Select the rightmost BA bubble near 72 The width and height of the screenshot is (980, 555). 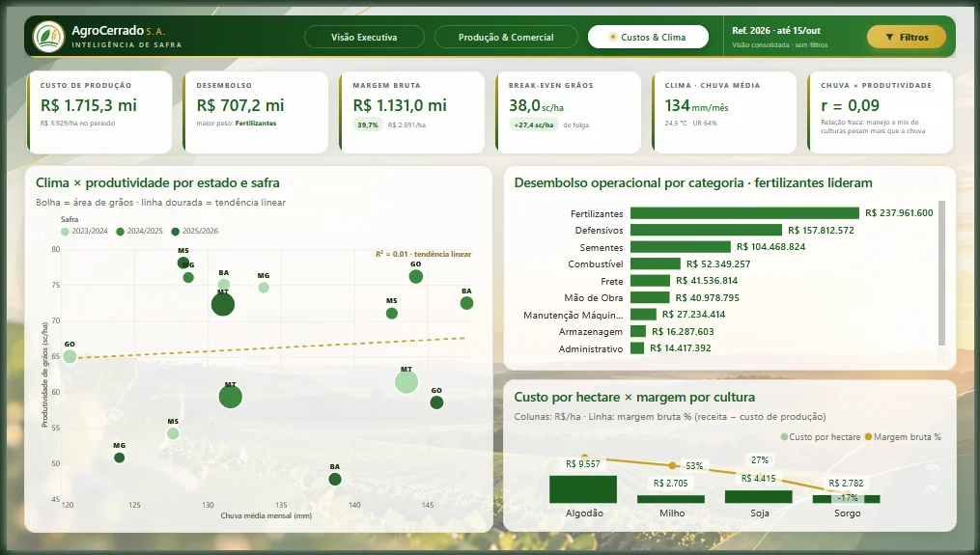(466, 303)
